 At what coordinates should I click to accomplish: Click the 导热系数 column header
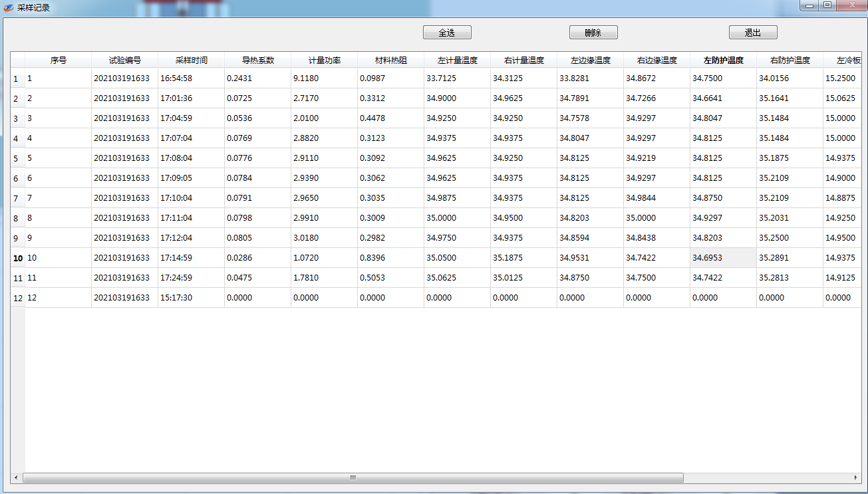click(x=257, y=61)
